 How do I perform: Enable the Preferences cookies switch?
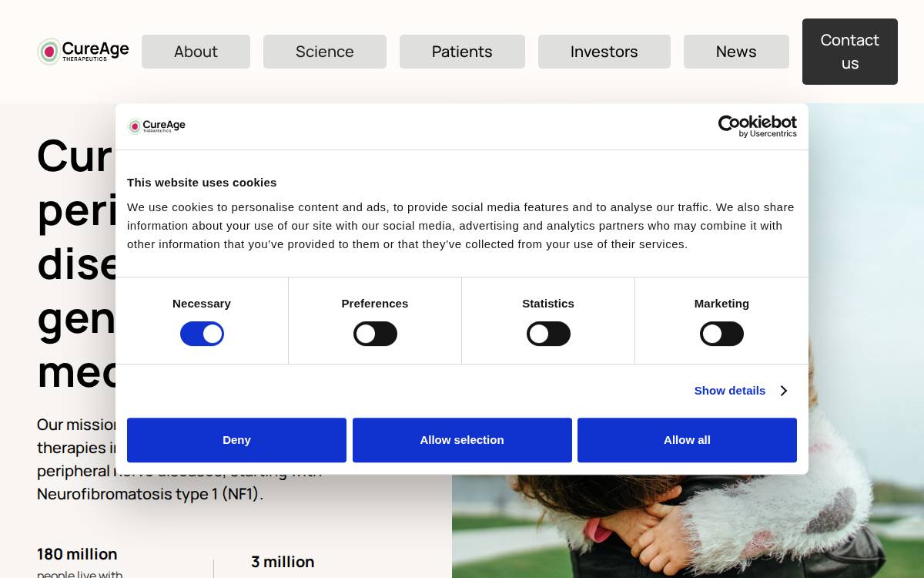click(x=375, y=334)
